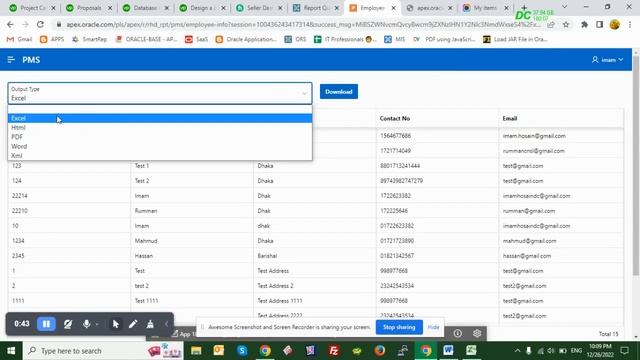Show hidden system tray icons
Screen dimensions: 640x360
click(517, 351)
